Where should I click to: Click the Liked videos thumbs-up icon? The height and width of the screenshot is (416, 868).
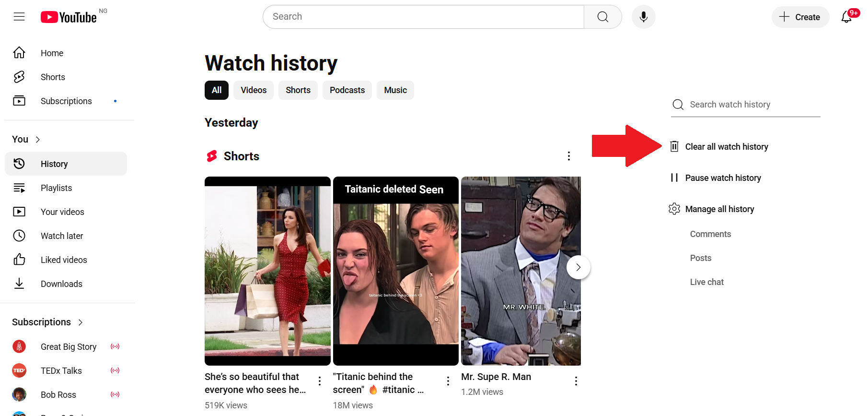[x=19, y=260]
